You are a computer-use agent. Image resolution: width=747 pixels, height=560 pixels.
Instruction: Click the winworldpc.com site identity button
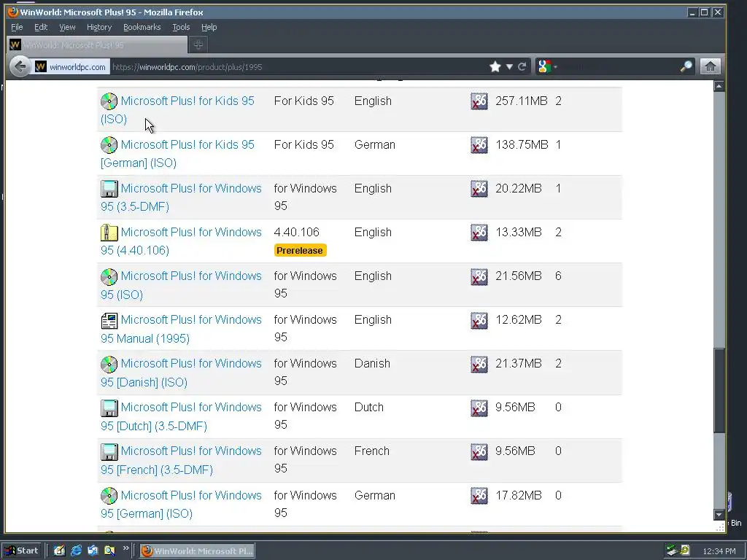point(71,66)
